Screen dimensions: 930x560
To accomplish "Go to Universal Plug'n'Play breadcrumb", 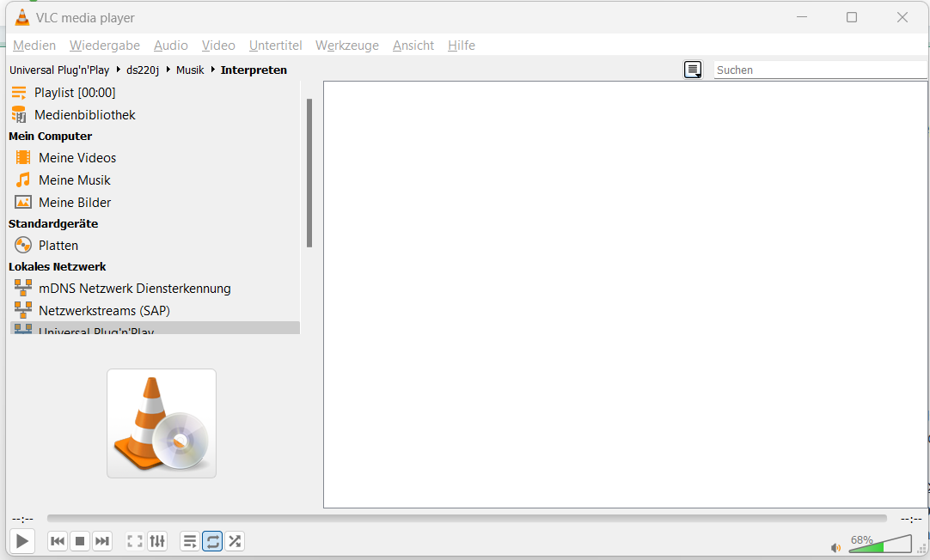I will (x=59, y=70).
